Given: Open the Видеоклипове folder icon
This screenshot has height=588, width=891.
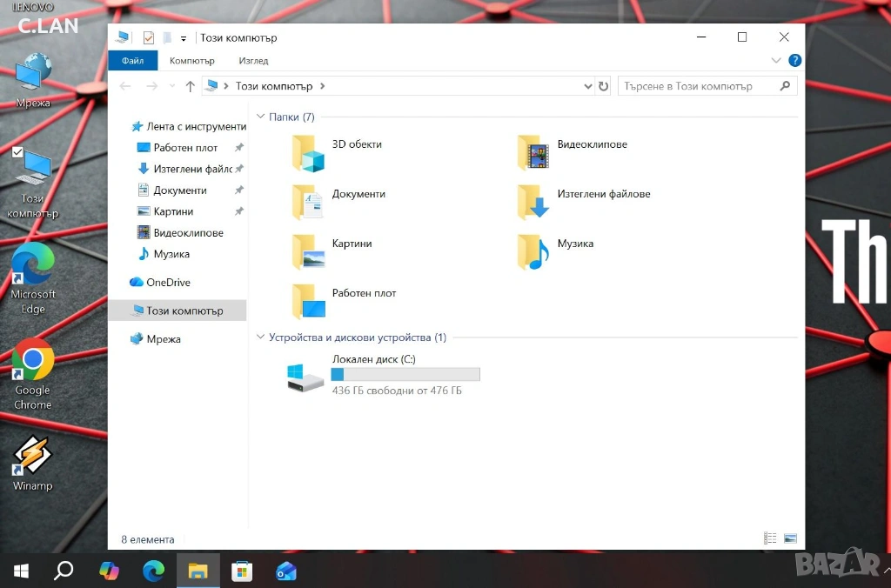Looking at the screenshot, I should click(533, 153).
